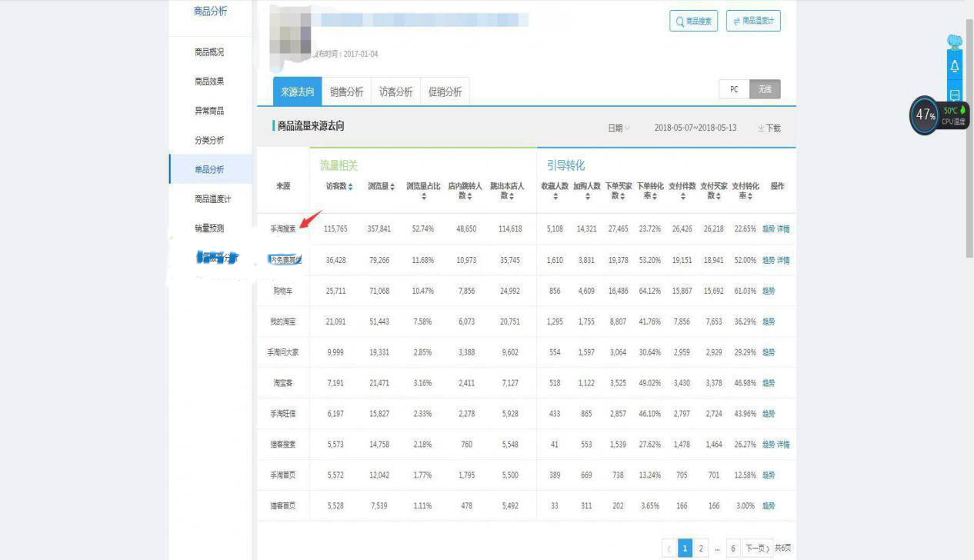The image size is (974, 560).
Task: Switch to the 访客分析 tab
Action: pyautogui.click(x=395, y=92)
